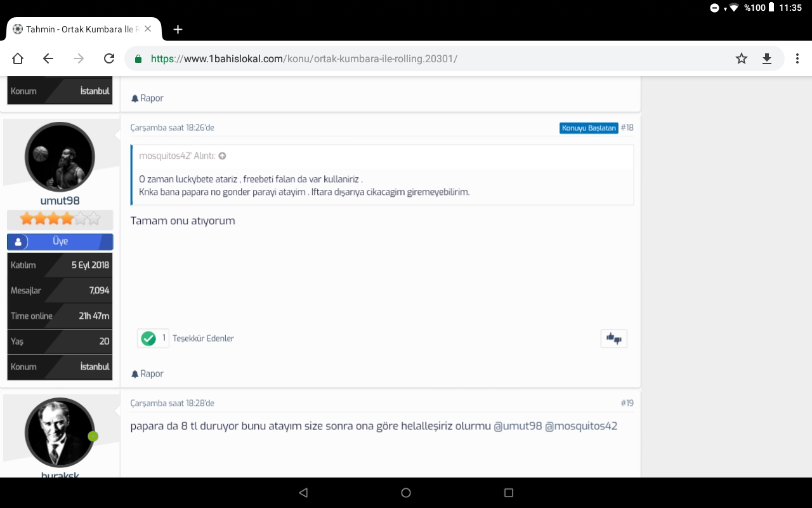Open post permalink #19
Viewport: 812px width, 508px height.
(x=627, y=403)
